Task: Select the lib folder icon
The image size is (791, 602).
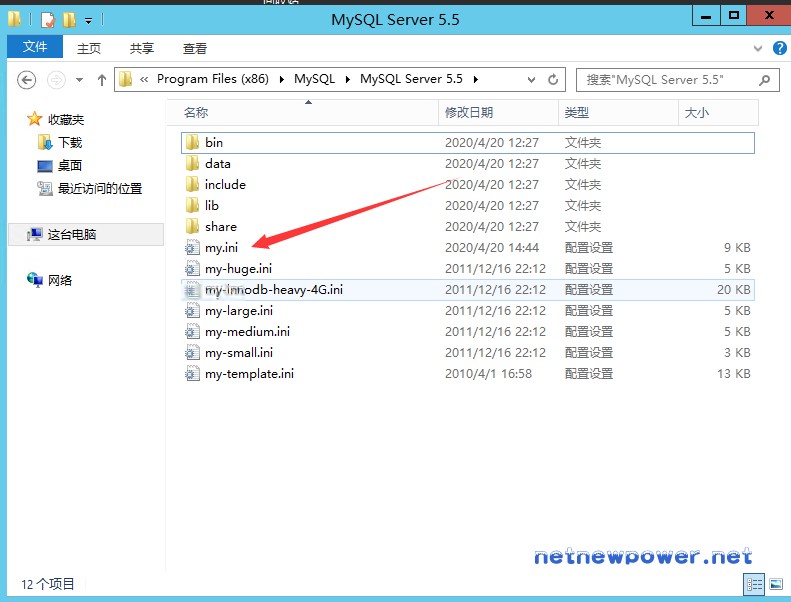Action: click(192, 205)
